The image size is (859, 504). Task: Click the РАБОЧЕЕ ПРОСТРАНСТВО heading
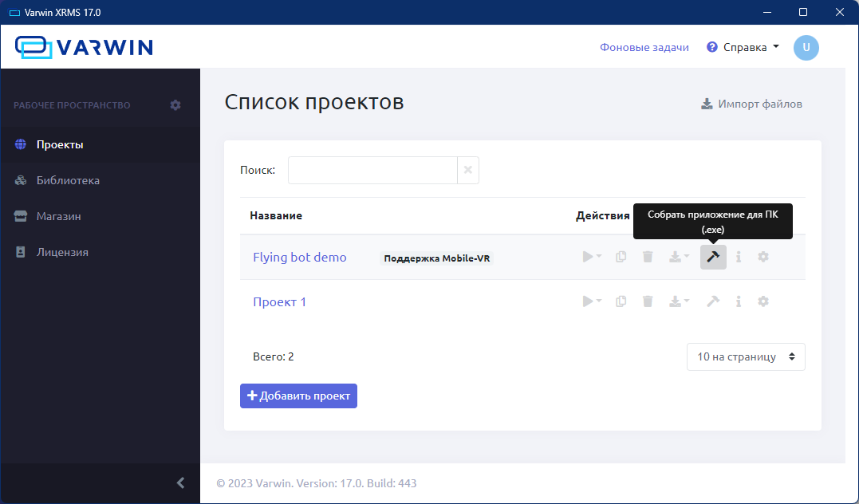[x=72, y=105]
